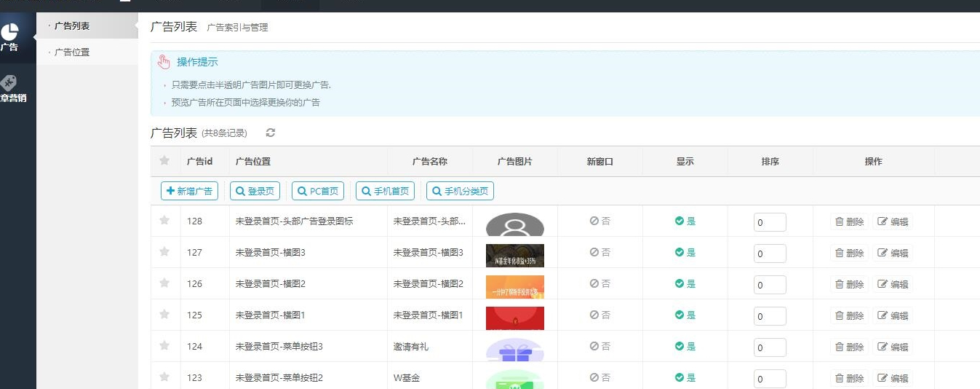
Task: Toggle 新窗口 否 for ad 126
Action: coord(600,283)
